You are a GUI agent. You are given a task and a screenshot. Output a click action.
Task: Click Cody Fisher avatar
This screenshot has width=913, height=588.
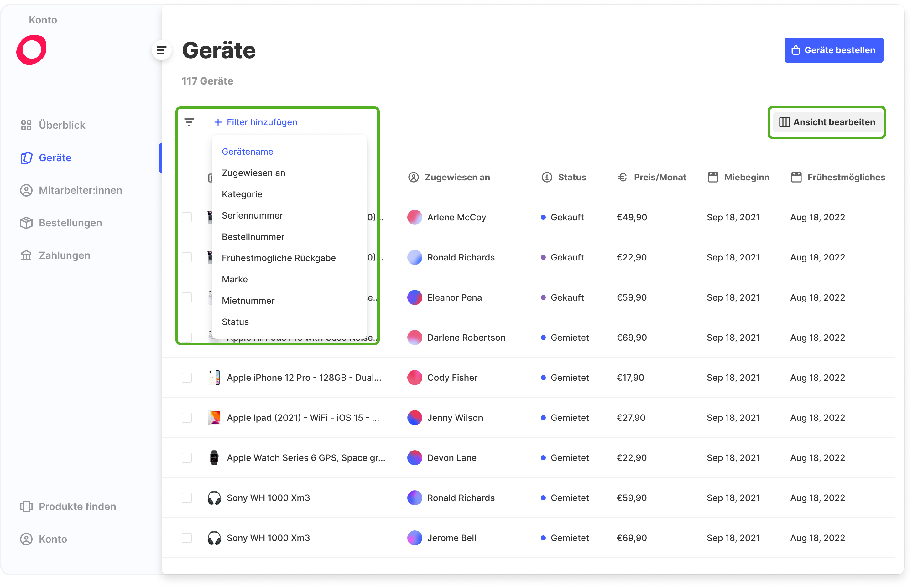[x=415, y=378]
